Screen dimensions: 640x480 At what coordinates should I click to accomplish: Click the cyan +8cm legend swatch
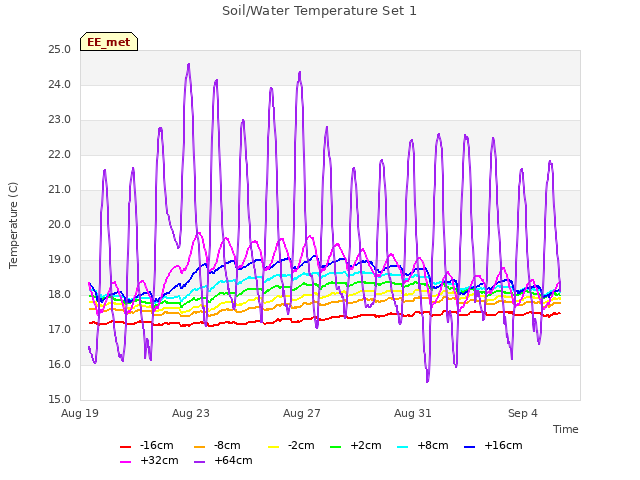click(x=402, y=447)
